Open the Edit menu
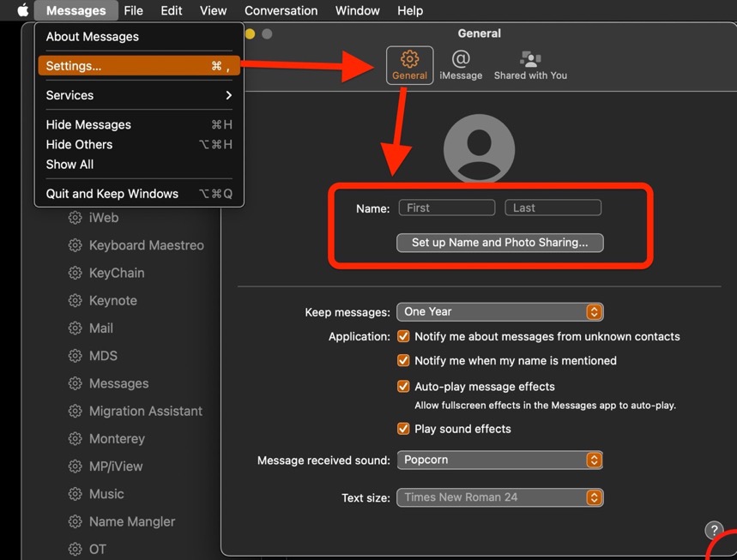The image size is (737, 560). (x=171, y=10)
